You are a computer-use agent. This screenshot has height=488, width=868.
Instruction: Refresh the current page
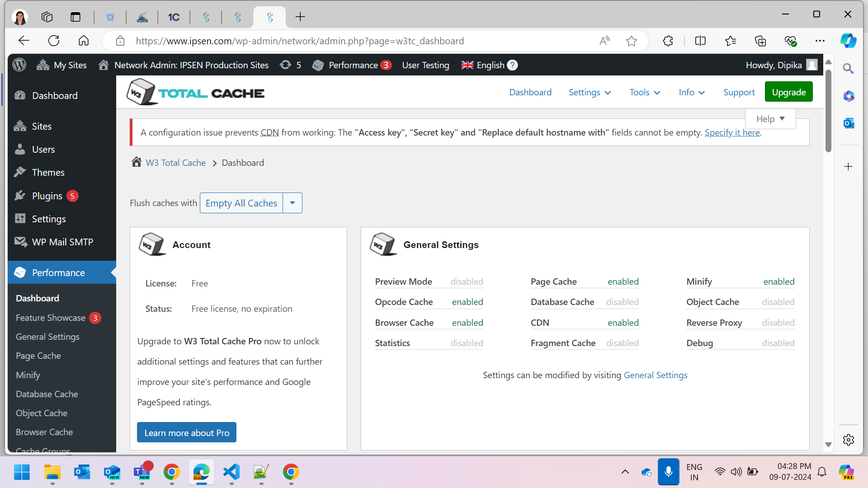click(x=54, y=41)
